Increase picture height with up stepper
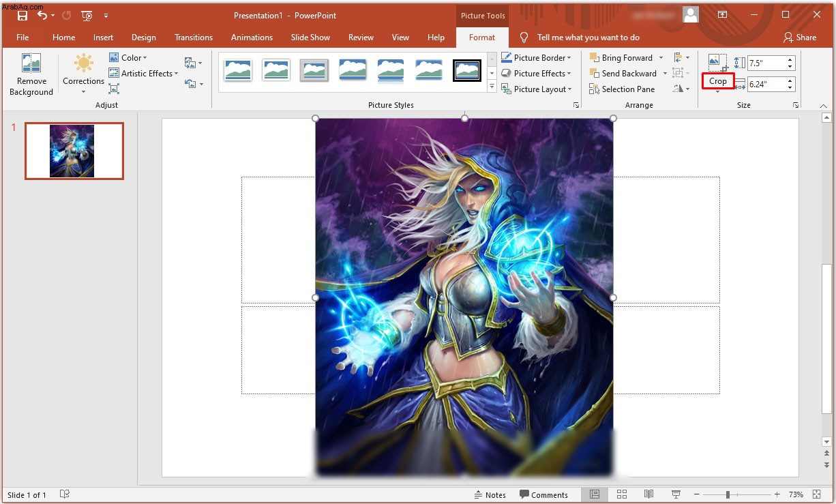Screen dimensions: 836x504 click(790, 59)
